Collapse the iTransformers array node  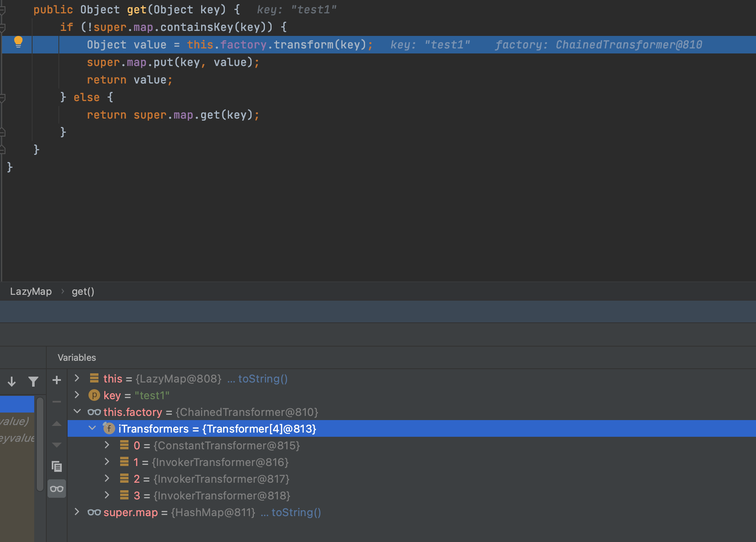92,428
